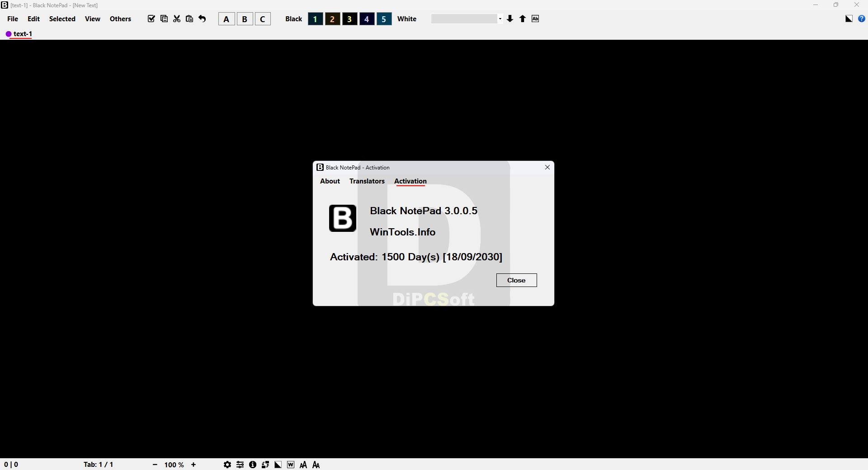Click the black-white contrast icon in status bar

(x=278, y=465)
